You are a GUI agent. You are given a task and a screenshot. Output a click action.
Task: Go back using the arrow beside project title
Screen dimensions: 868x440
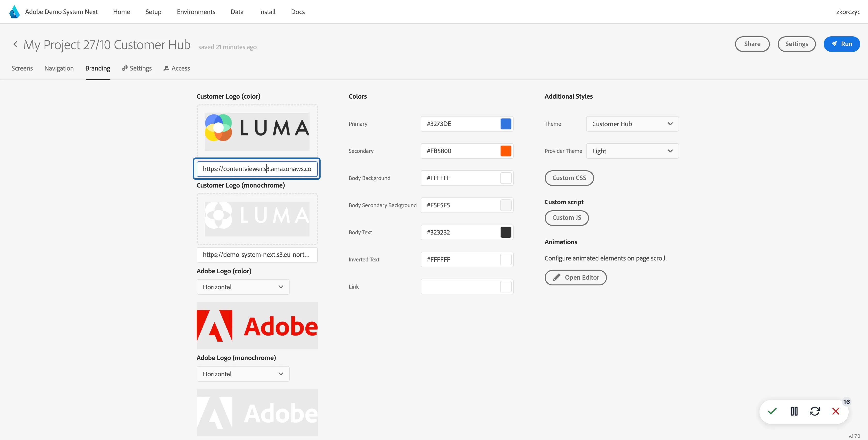click(x=15, y=44)
